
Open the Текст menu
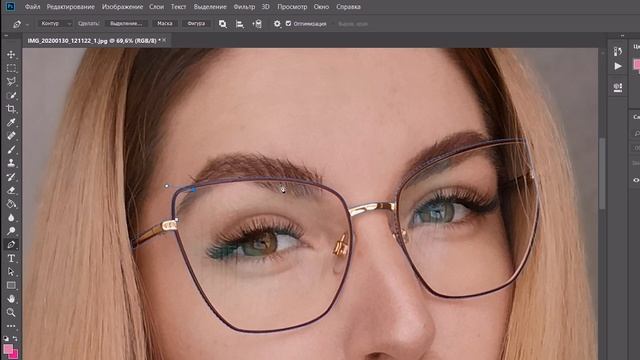pyautogui.click(x=178, y=7)
